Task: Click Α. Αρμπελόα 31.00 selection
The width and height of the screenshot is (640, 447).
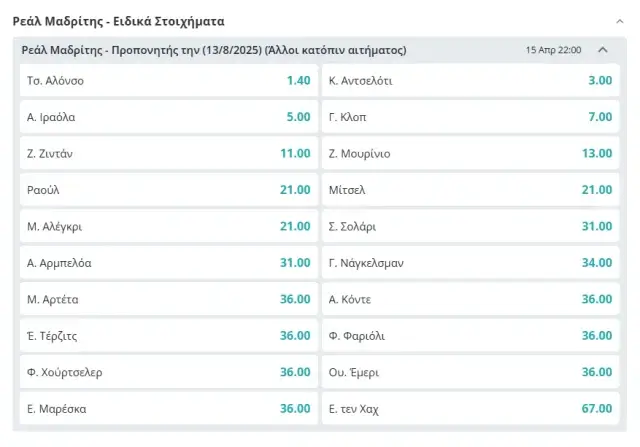Action: [169, 262]
